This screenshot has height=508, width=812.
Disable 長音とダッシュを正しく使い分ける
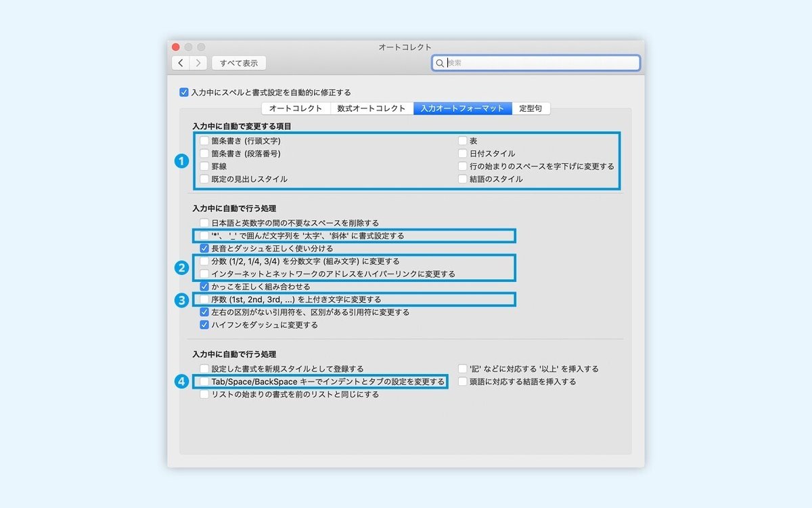coord(204,248)
